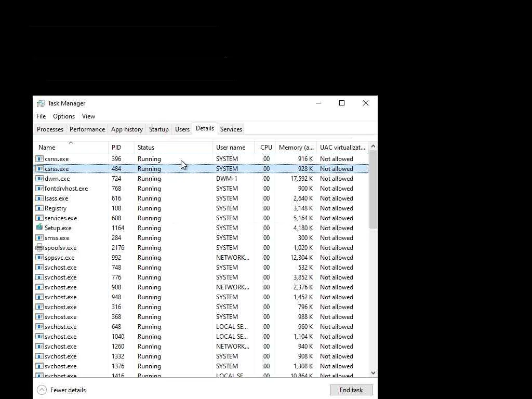The width and height of the screenshot is (532, 399).
Task: Select the smss.exe row name
Action: pyautogui.click(x=57, y=238)
